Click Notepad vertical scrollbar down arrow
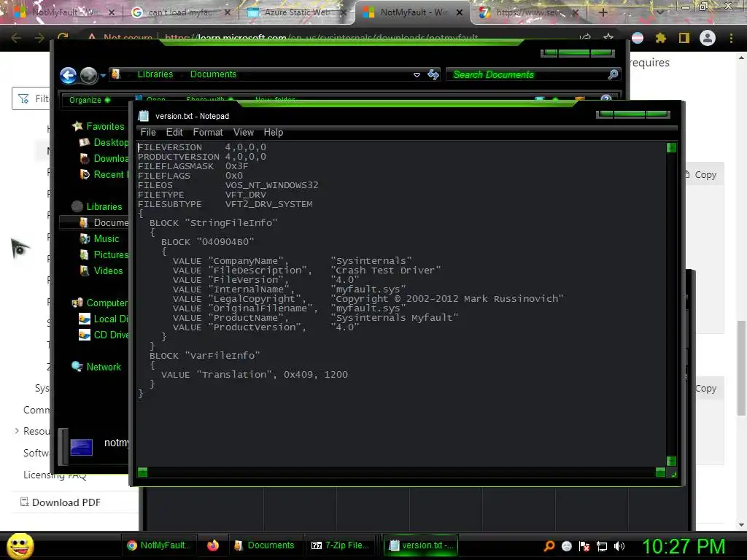The image size is (747, 560). (671, 461)
